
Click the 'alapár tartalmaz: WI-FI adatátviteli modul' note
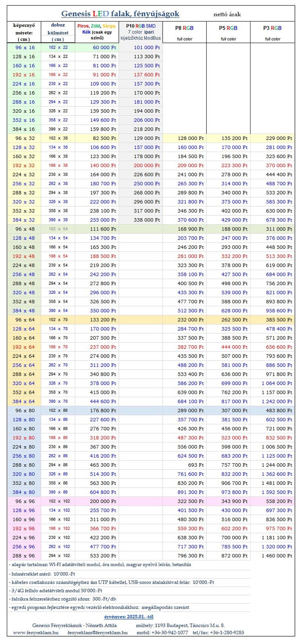(x=100, y=564)
